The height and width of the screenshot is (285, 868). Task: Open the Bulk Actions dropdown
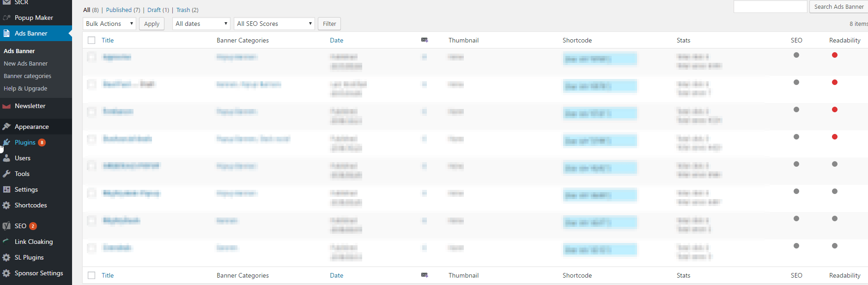coord(109,24)
